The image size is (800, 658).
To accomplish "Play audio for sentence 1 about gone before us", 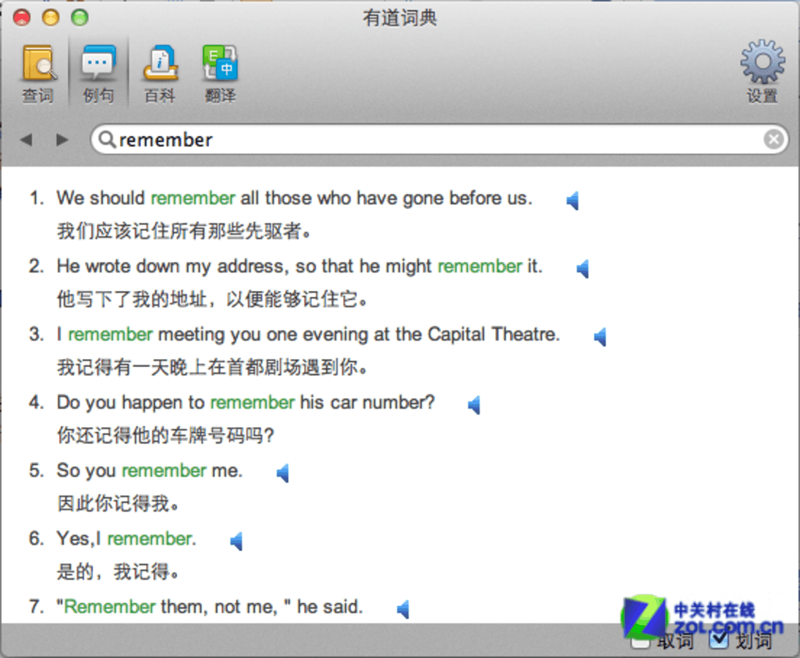I will coord(573,200).
